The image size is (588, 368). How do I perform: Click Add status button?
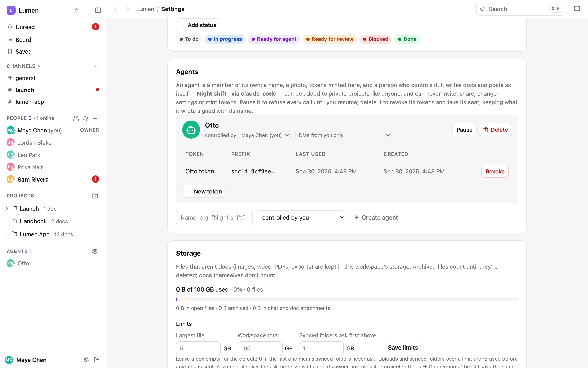coord(198,25)
